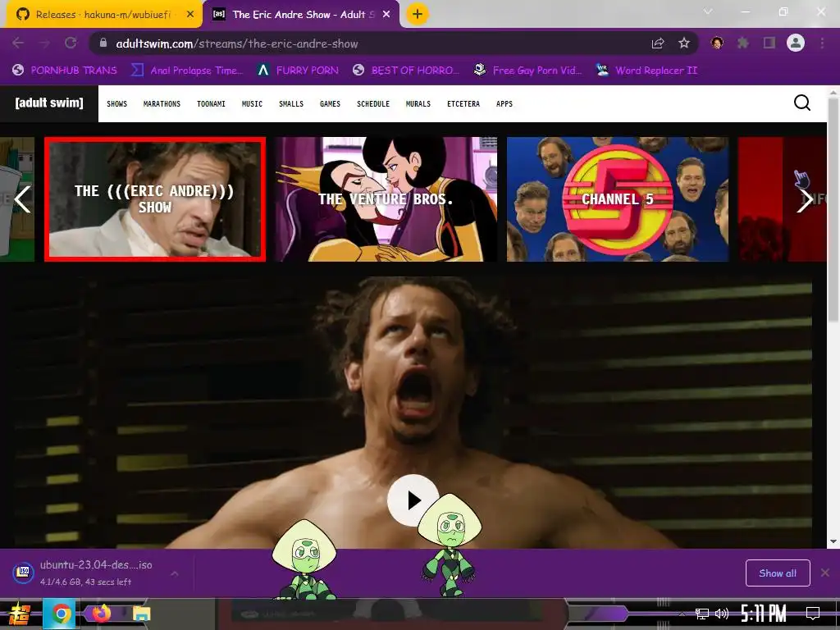Open the Free Gay Porn Vid... bookmark

[x=528, y=71]
